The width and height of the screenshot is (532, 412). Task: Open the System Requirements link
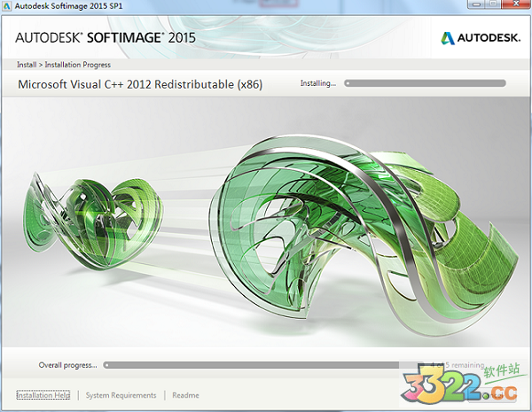pyautogui.click(x=121, y=395)
